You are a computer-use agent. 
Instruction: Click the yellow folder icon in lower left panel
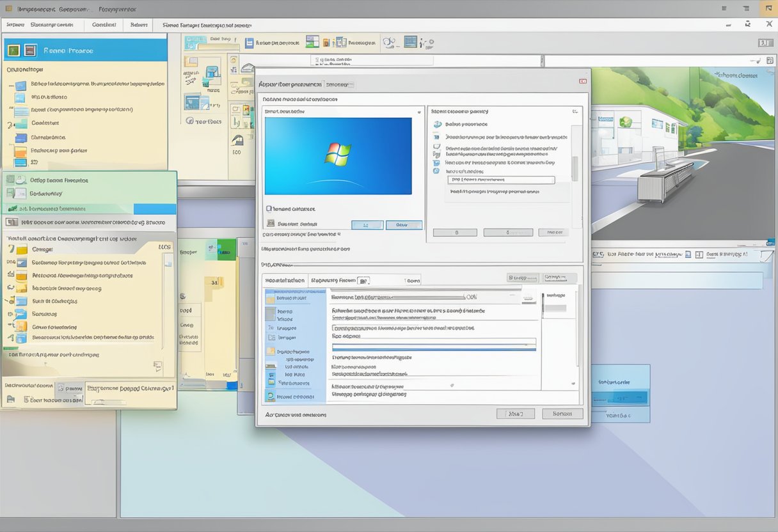pyautogui.click(x=21, y=250)
